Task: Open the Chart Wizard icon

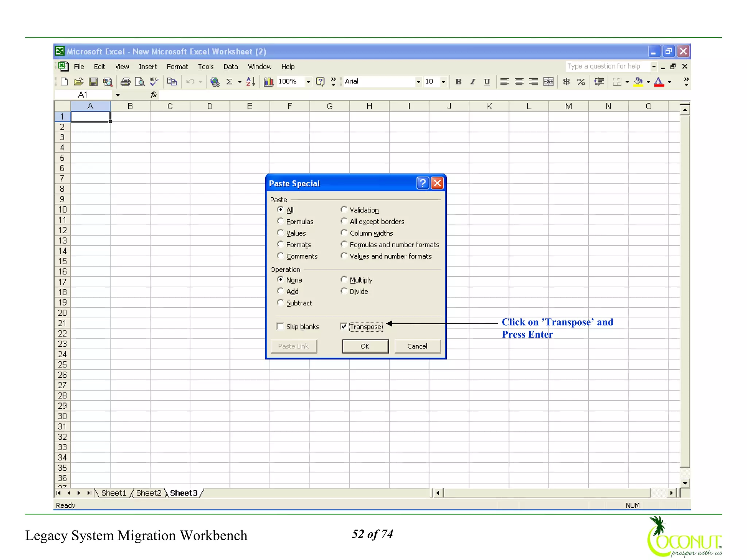Action: [269, 82]
